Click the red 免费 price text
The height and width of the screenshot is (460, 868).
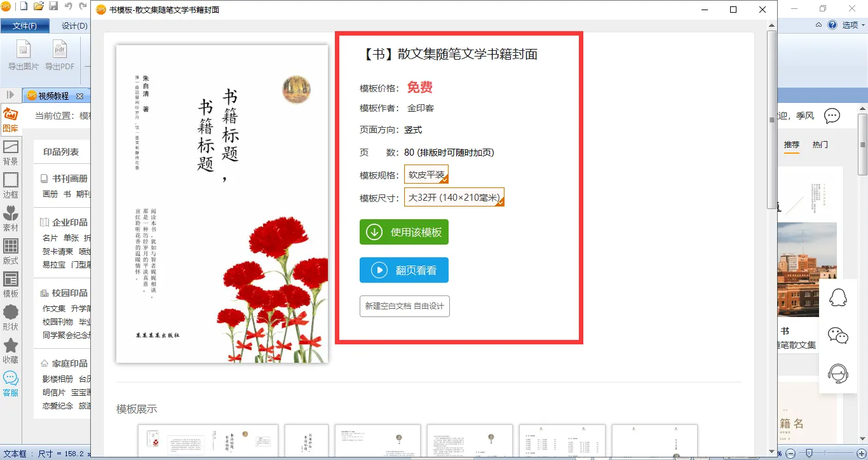[x=420, y=88]
